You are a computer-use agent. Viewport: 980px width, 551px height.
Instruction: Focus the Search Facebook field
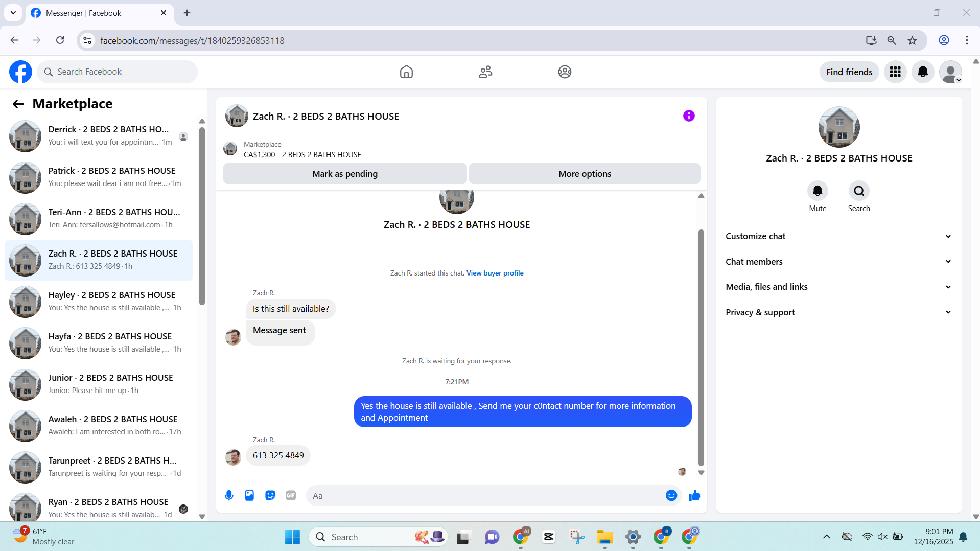(118, 72)
